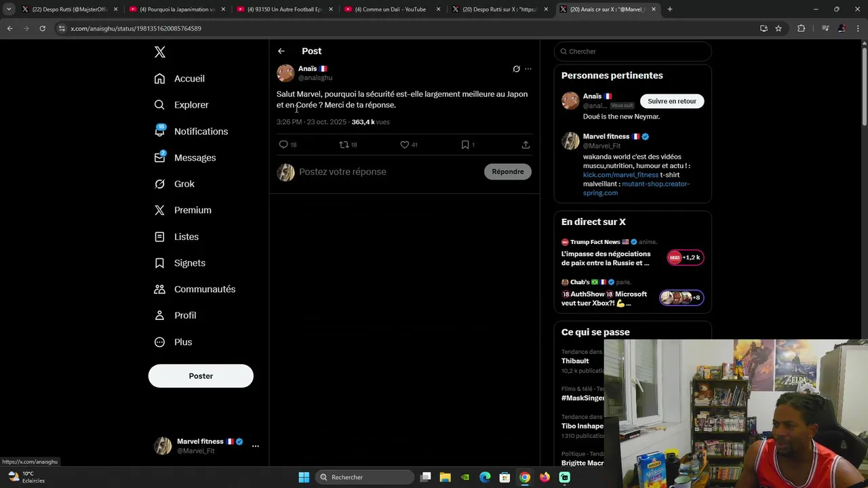Click the Microsoft Edge taskbar icon
The width and height of the screenshot is (868, 488).
pyautogui.click(x=485, y=477)
